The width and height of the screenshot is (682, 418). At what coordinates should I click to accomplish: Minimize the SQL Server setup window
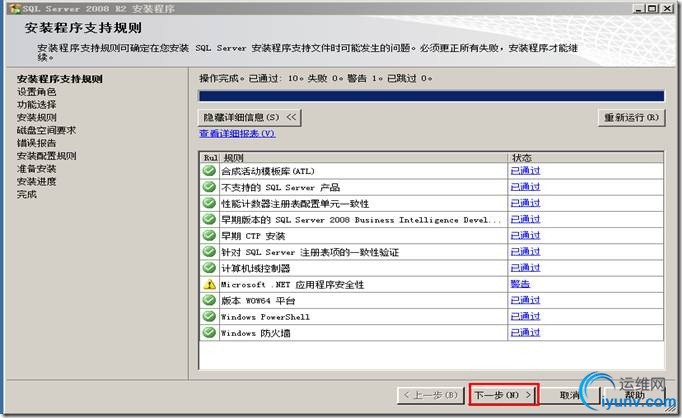click(638, 8)
